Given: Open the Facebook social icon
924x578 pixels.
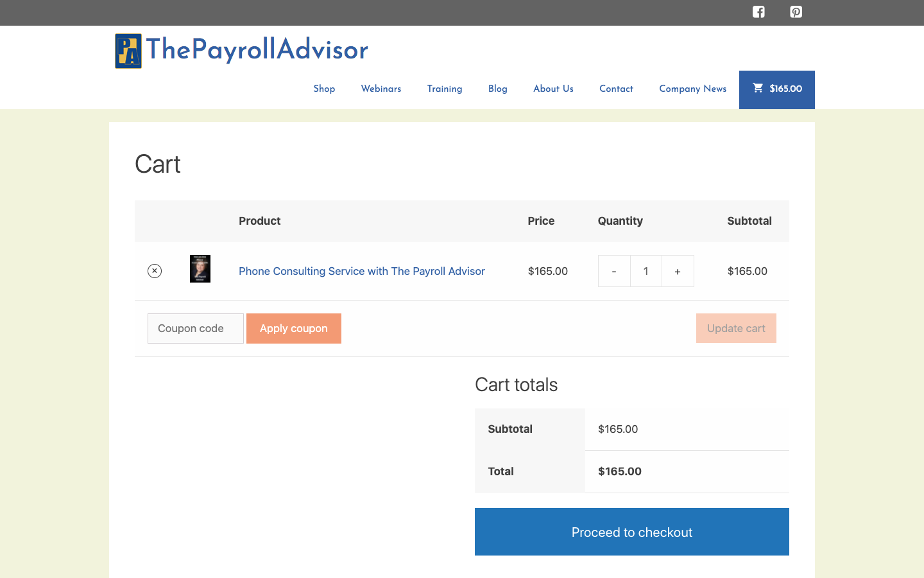Looking at the screenshot, I should pos(758,12).
